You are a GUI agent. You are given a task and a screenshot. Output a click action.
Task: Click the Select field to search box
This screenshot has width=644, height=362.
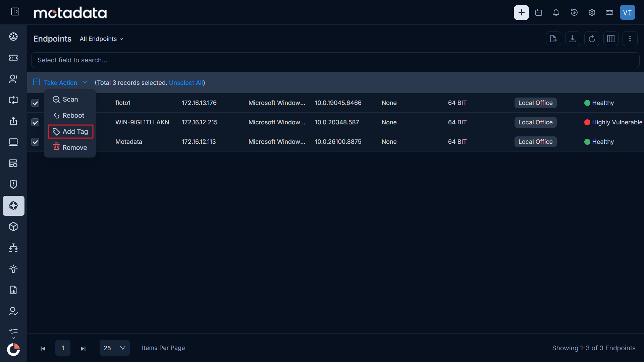click(335, 60)
